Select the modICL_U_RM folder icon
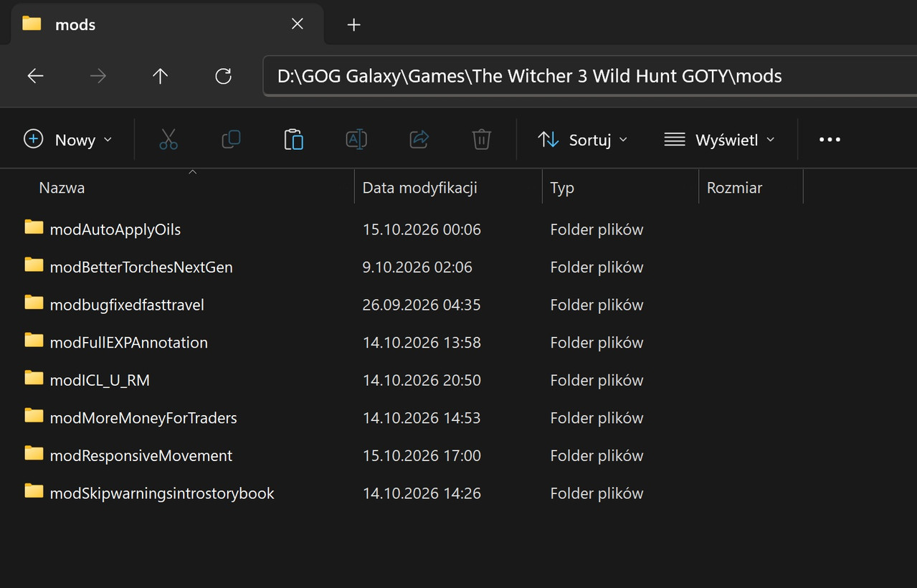The width and height of the screenshot is (917, 588). tap(34, 378)
